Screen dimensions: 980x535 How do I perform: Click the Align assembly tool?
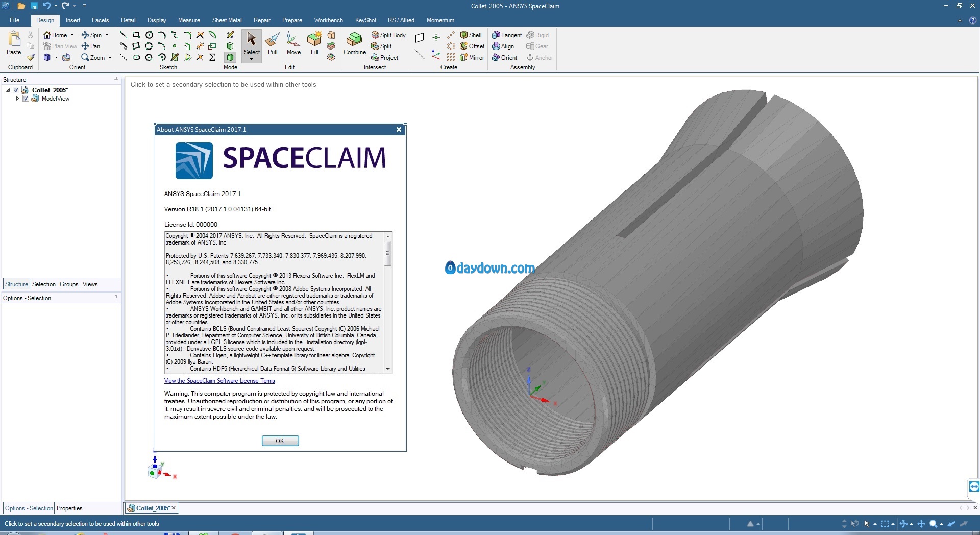[503, 46]
